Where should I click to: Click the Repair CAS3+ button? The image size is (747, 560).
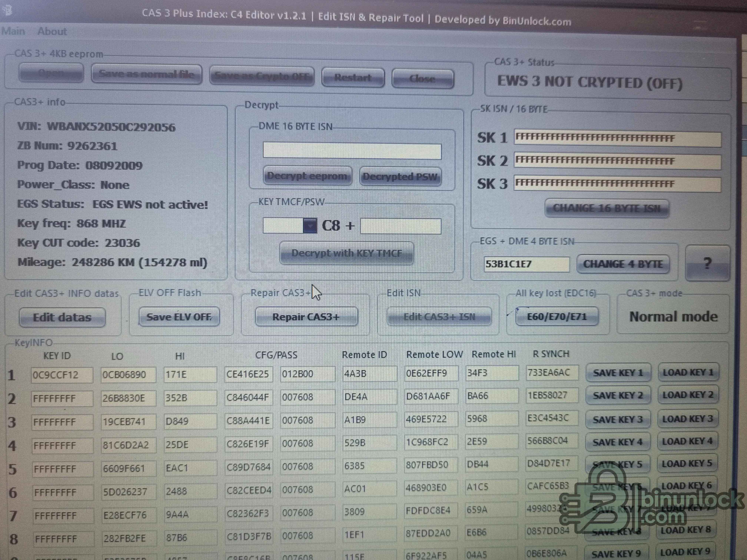click(306, 317)
